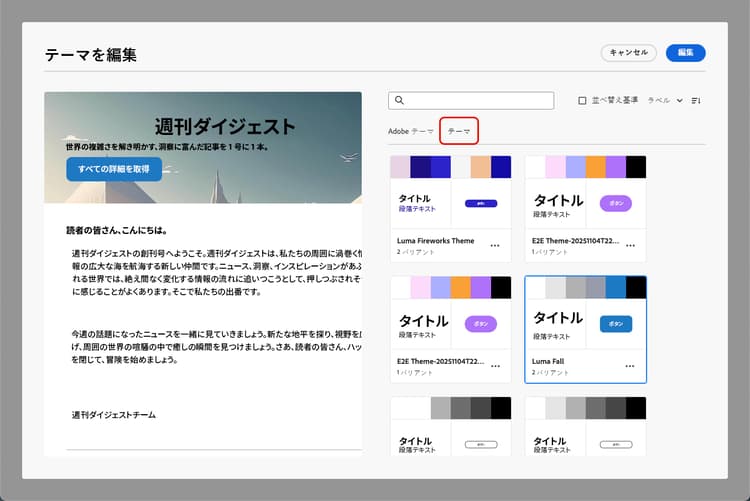750x501 pixels.
Task: Click the テーマを編集 dialog title
Action: [x=91, y=55]
